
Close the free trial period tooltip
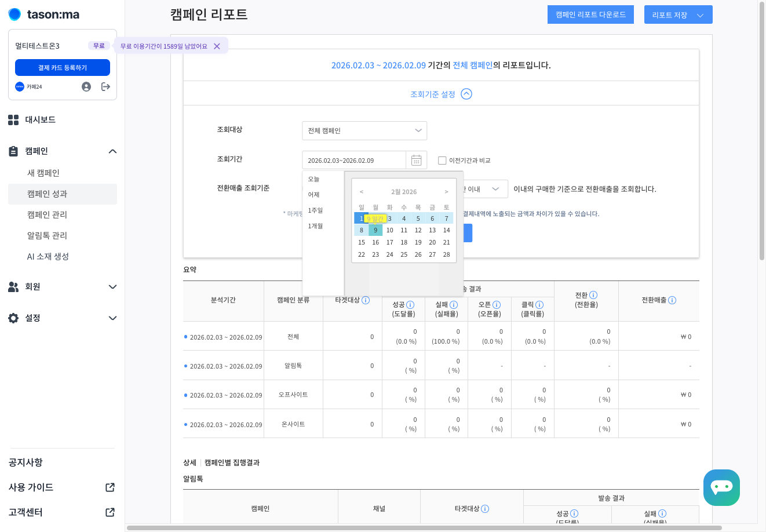[217, 46]
